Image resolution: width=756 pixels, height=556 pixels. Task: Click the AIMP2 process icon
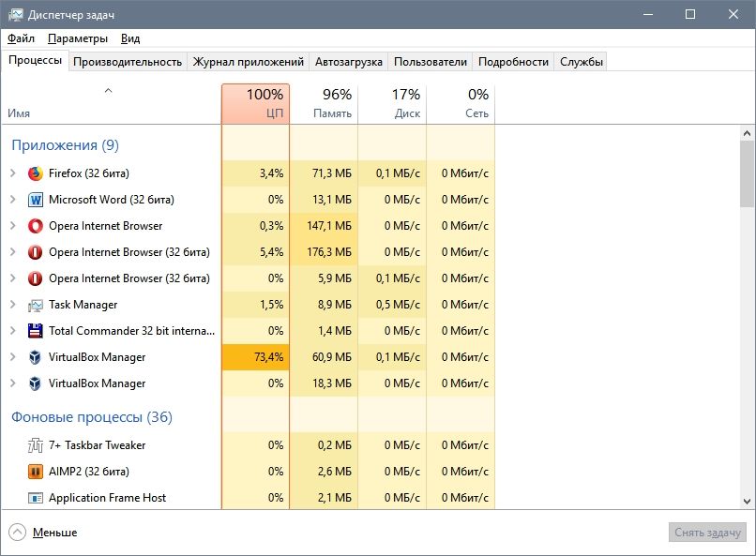(36, 472)
